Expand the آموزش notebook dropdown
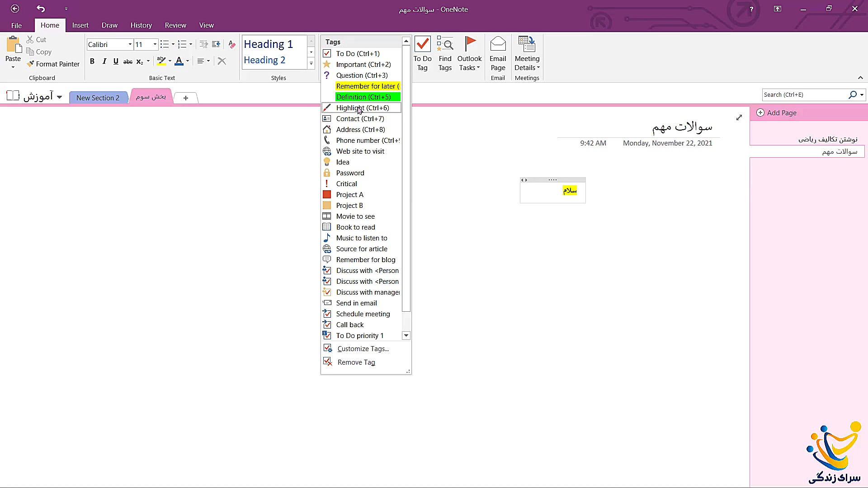This screenshot has width=868, height=488. [59, 97]
